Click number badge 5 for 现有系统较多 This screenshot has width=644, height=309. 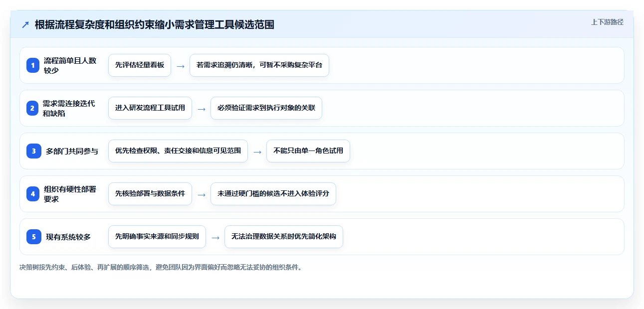(33, 237)
